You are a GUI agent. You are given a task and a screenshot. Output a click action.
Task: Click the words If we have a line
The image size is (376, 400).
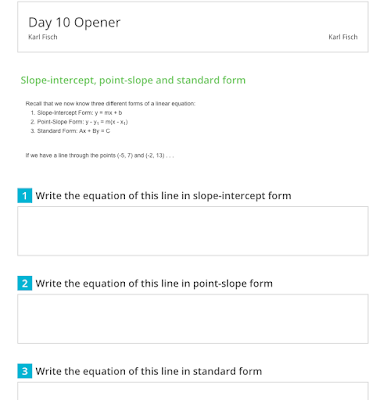[46, 155]
